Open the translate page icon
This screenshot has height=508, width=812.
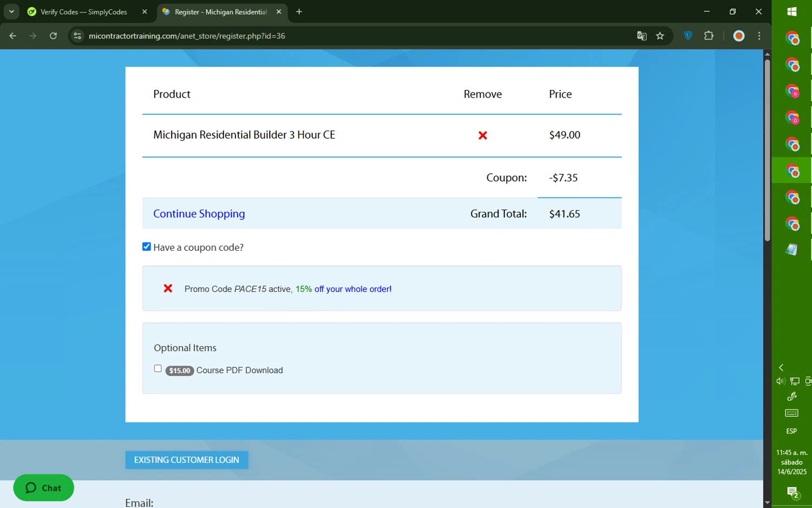tap(641, 36)
